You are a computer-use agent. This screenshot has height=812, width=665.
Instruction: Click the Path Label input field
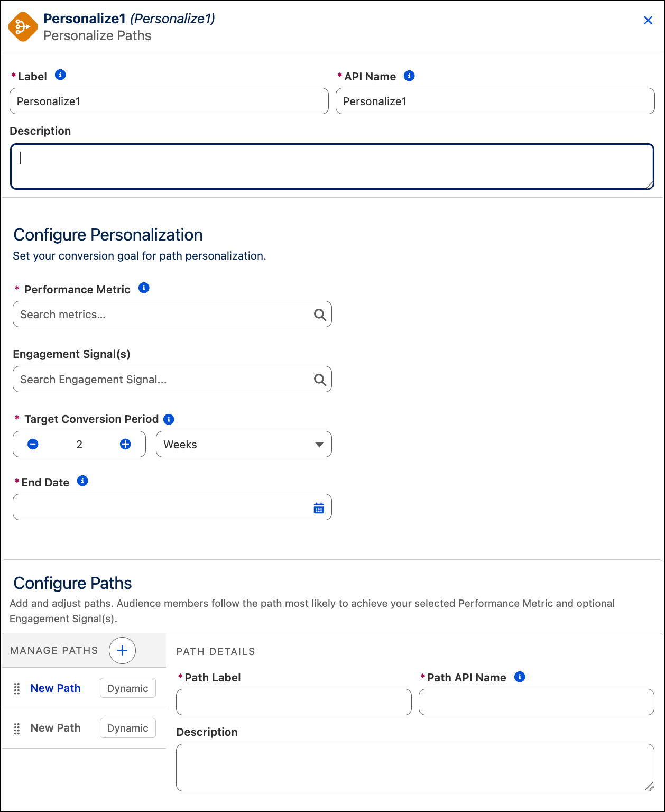click(294, 702)
